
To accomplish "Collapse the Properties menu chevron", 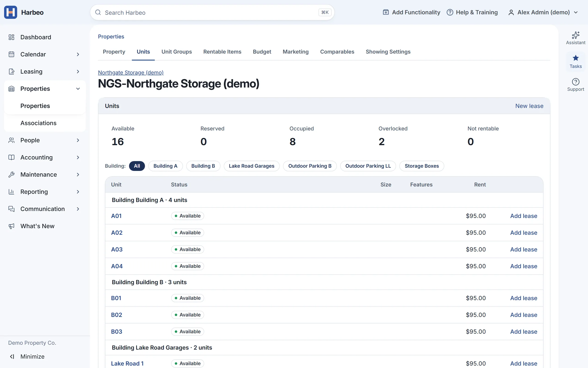I will (78, 89).
